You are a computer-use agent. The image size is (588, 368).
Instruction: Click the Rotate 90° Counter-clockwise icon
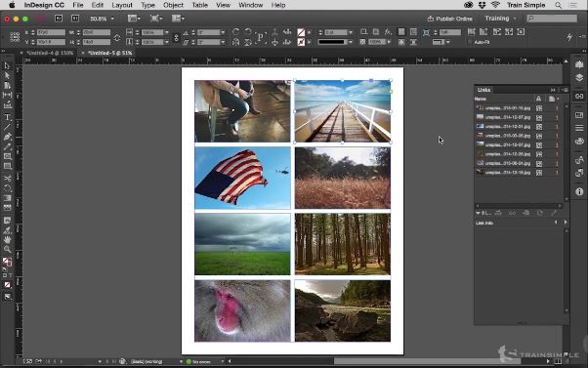click(248, 32)
